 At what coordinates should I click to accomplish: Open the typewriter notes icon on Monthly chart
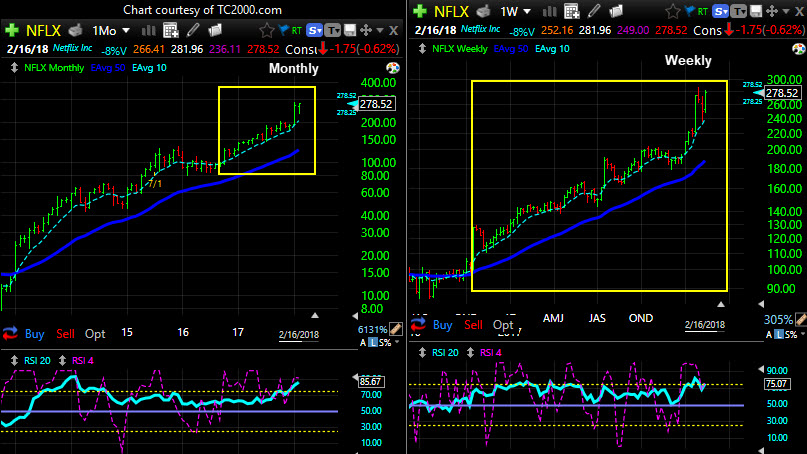pyautogui.click(x=76, y=31)
